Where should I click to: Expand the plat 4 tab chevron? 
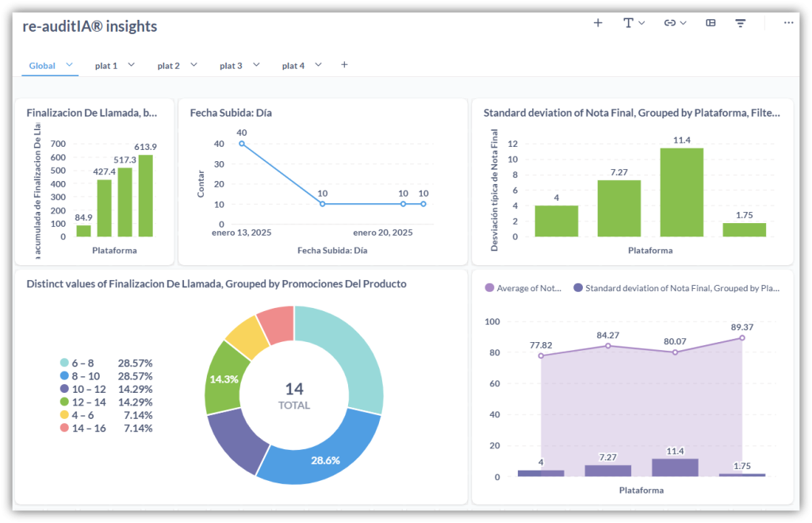click(319, 65)
